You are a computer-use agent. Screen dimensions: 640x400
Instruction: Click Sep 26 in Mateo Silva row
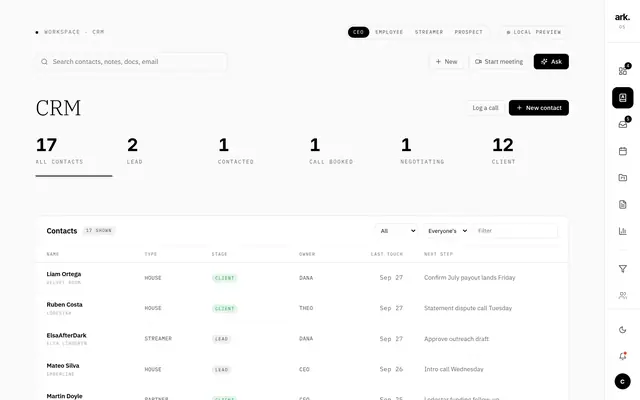[391, 369]
